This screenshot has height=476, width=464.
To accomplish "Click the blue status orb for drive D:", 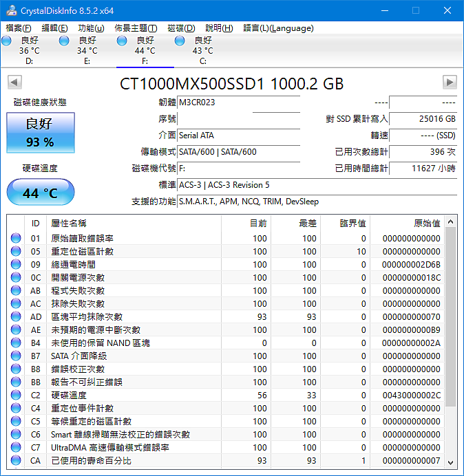I will tap(6, 41).
